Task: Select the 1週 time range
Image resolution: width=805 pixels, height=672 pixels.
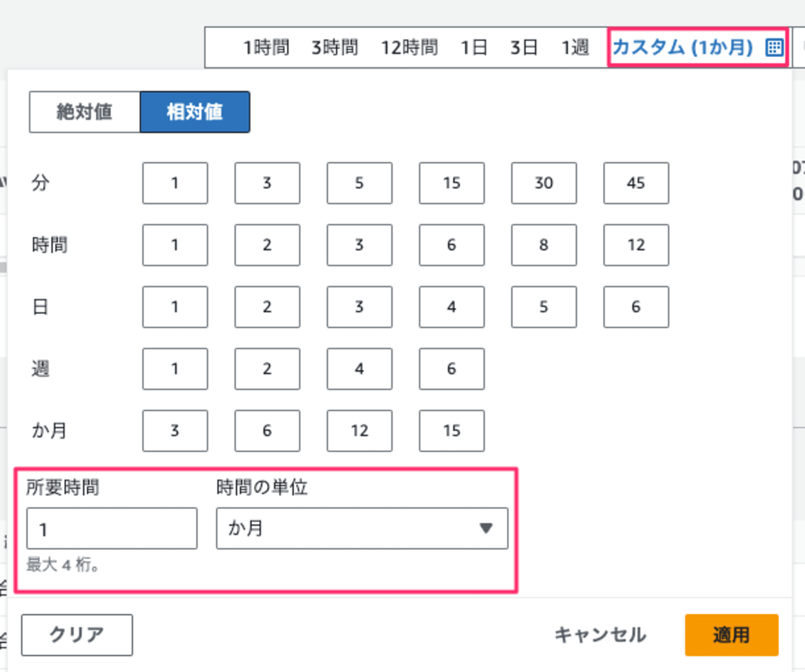Action: [575, 48]
